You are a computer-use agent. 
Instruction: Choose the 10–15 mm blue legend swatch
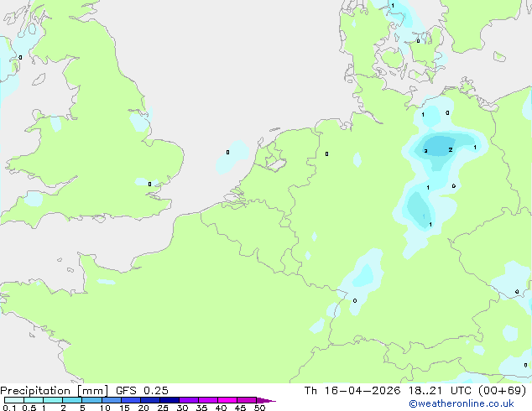(x=112, y=400)
